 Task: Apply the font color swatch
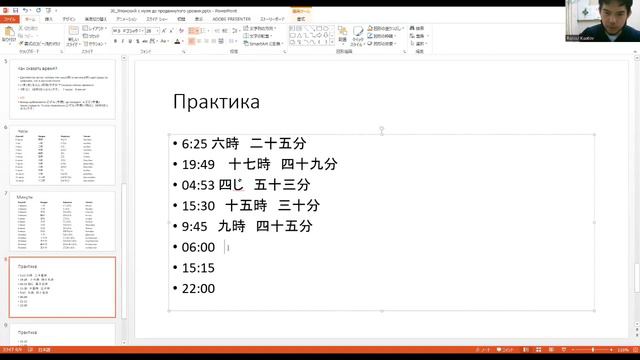pos(177,41)
